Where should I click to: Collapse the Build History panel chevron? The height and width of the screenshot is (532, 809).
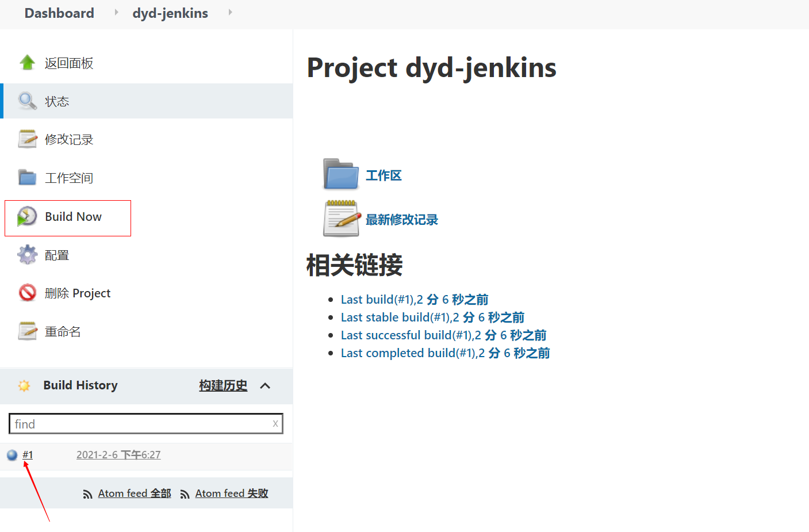tap(265, 386)
